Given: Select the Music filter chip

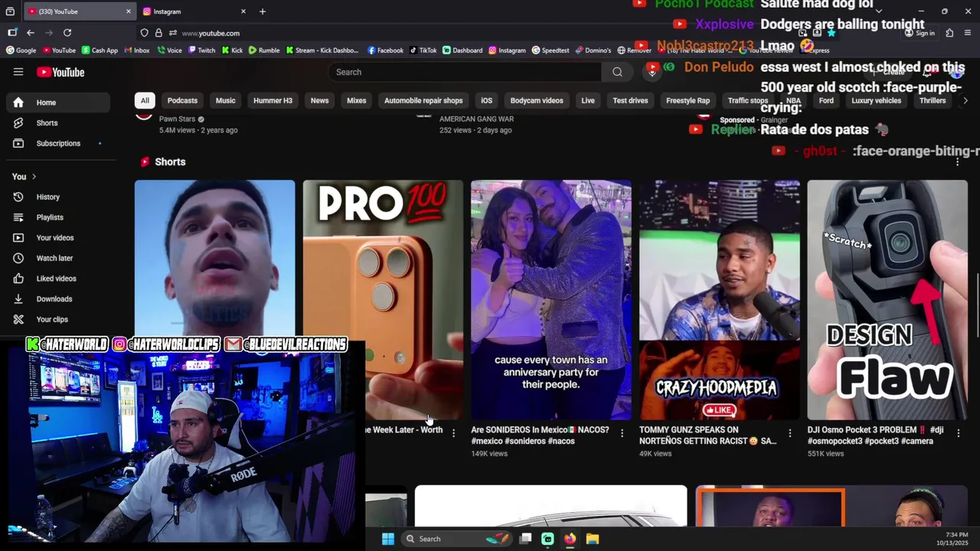Looking at the screenshot, I should [x=225, y=100].
